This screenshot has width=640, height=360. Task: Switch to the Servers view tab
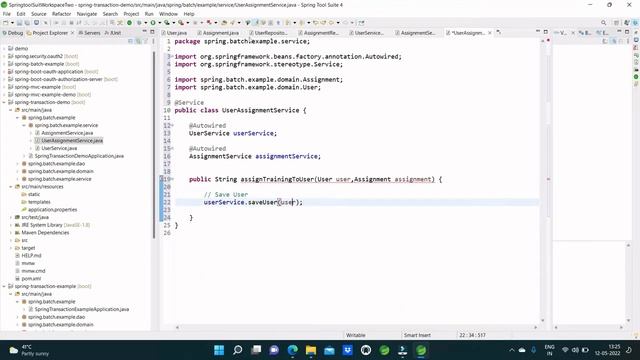(x=89, y=33)
